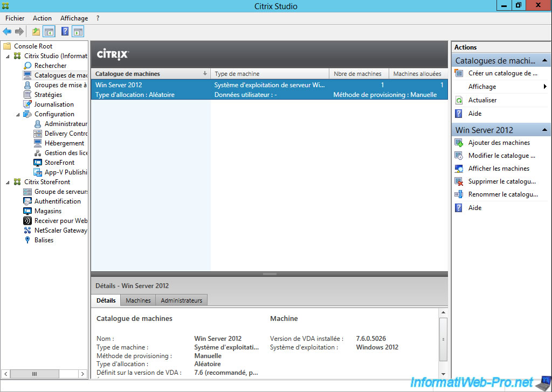
Task: Select Rechercher in the tree
Action: coord(50,65)
